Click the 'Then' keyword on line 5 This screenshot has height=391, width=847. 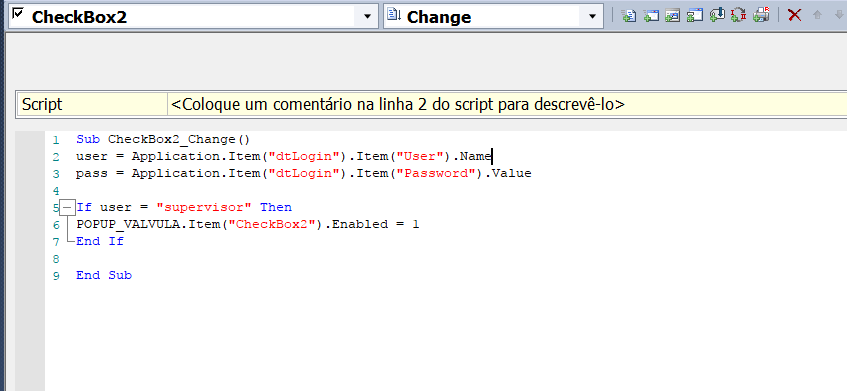pos(276,207)
